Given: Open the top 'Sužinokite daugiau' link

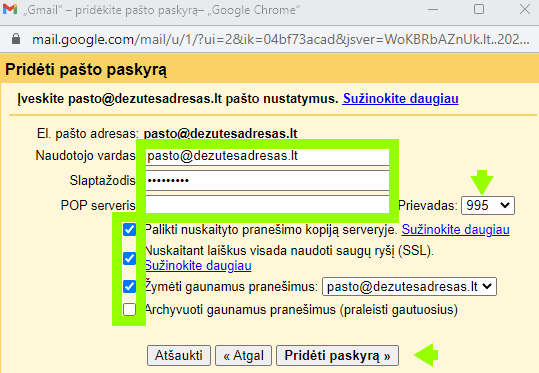Looking at the screenshot, I should click(400, 99).
